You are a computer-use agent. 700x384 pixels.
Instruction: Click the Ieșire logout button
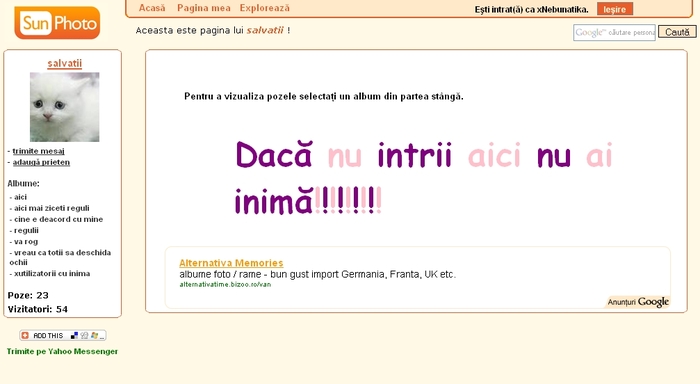(615, 9)
